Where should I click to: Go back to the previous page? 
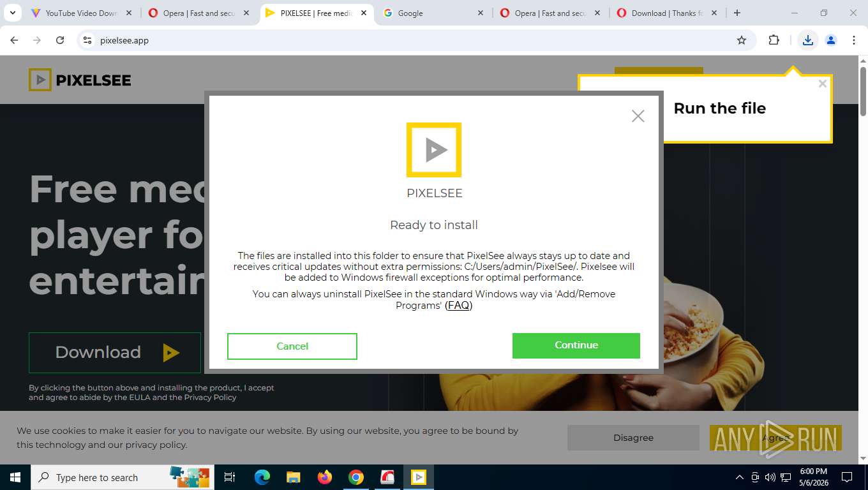coord(14,40)
